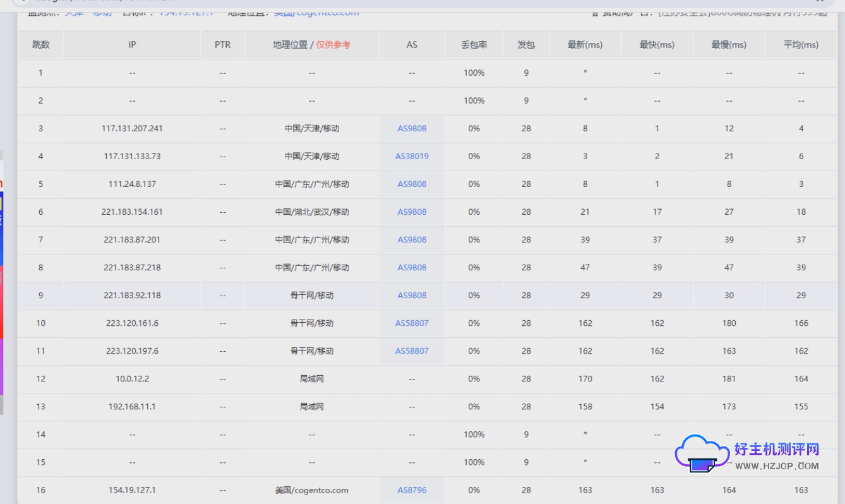Open the AS8796 link on hop 16
The image size is (845, 504).
[x=412, y=489]
